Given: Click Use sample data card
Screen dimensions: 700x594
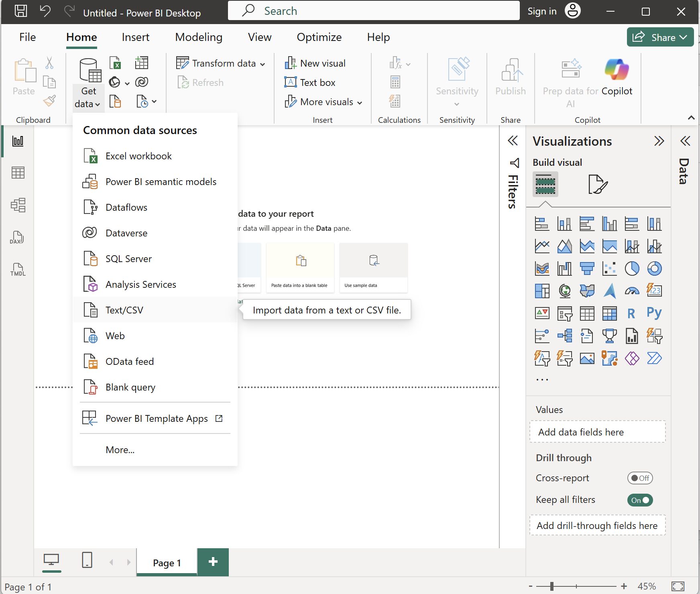Looking at the screenshot, I should coord(373,267).
